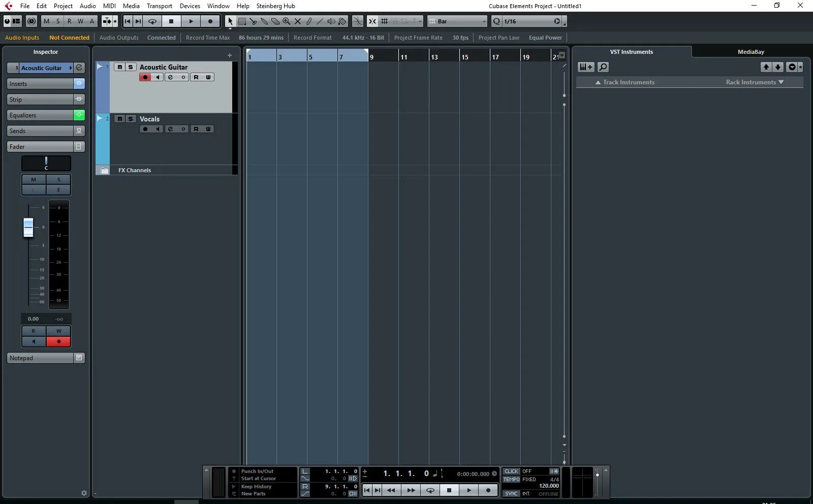Image resolution: width=813 pixels, height=504 pixels.
Task: Mute the Acoustic Guitar track
Action: pyautogui.click(x=119, y=67)
